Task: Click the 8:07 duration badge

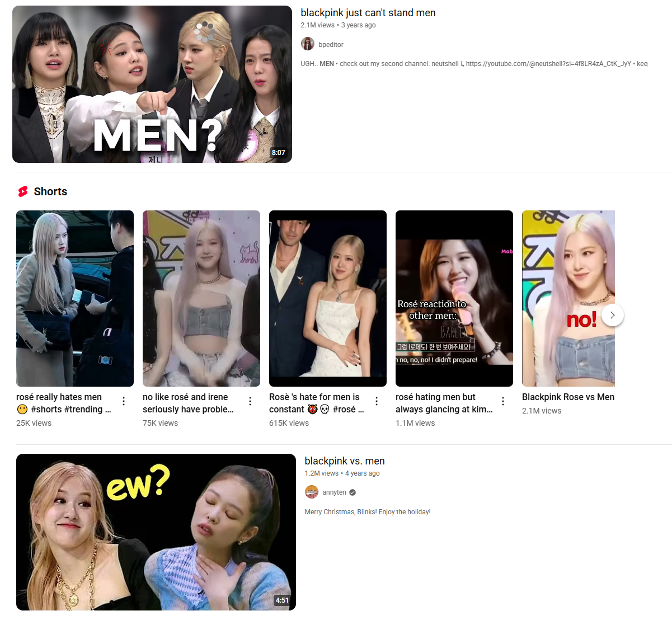Action: [x=279, y=153]
